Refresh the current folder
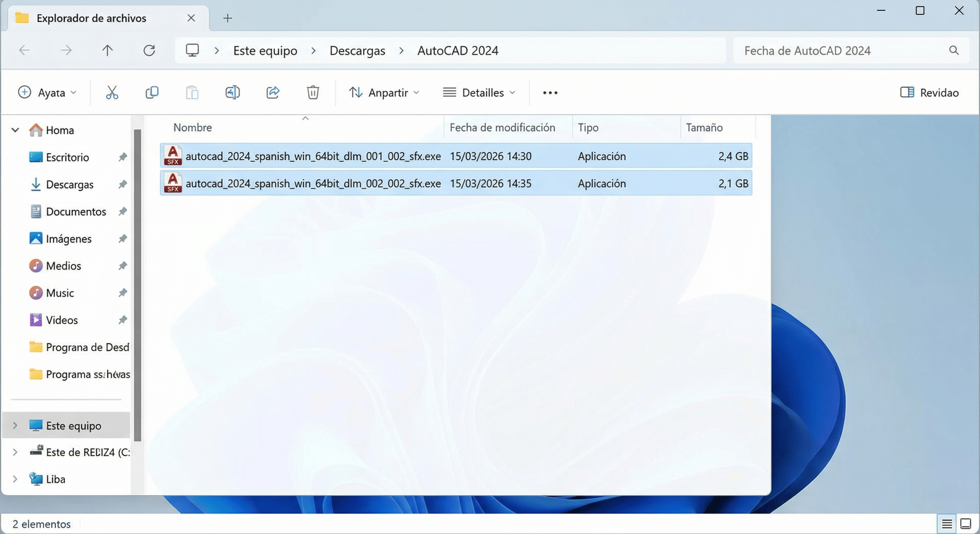This screenshot has width=980, height=534. click(150, 50)
